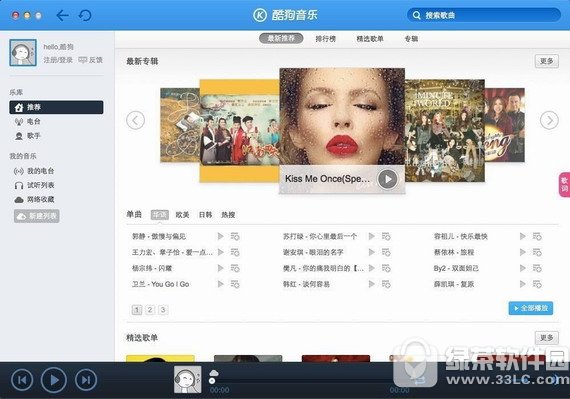570x399 pixels.
Task: Play 郭静 - 傲慢与偏见
Action: [x=220, y=237]
